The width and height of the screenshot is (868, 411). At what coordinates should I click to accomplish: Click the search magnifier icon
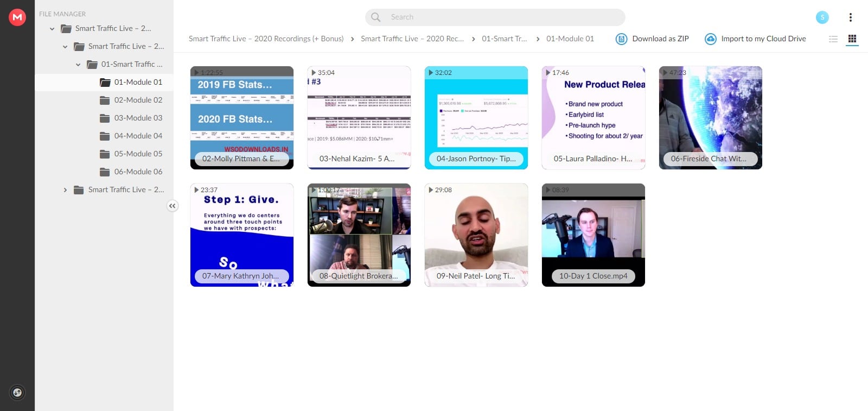click(x=376, y=17)
